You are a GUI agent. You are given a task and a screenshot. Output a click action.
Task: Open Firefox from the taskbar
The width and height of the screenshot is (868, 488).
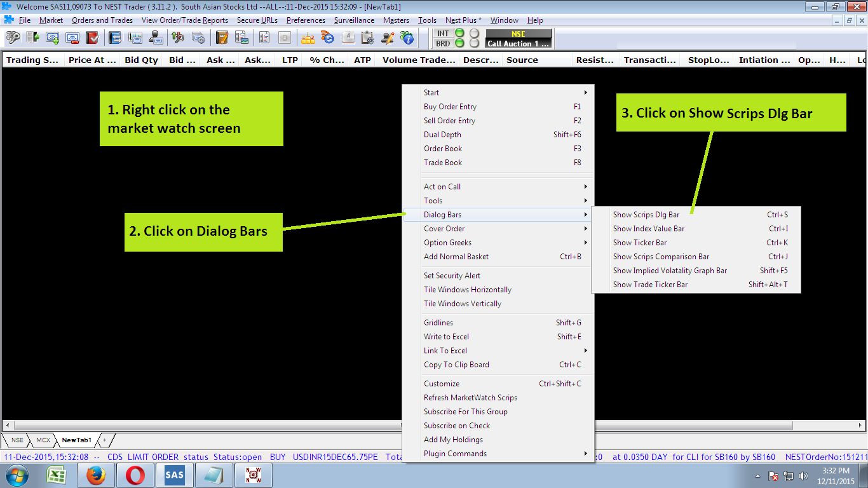click(96, 475)
